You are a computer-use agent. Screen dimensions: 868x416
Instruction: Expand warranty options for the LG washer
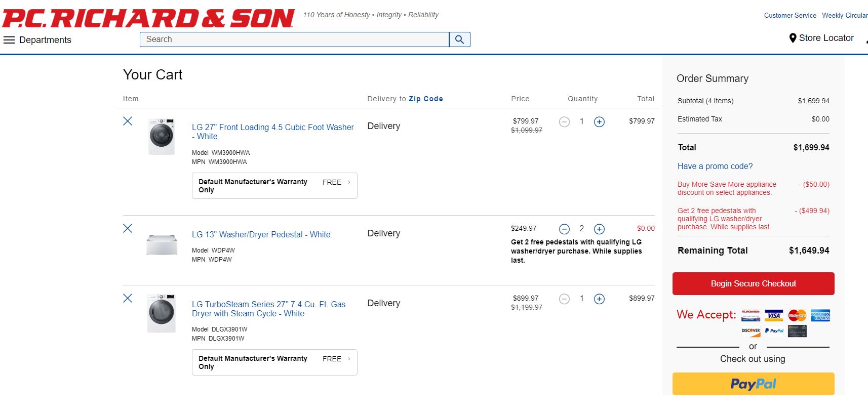pyautogui.click(x=274, y=186)
